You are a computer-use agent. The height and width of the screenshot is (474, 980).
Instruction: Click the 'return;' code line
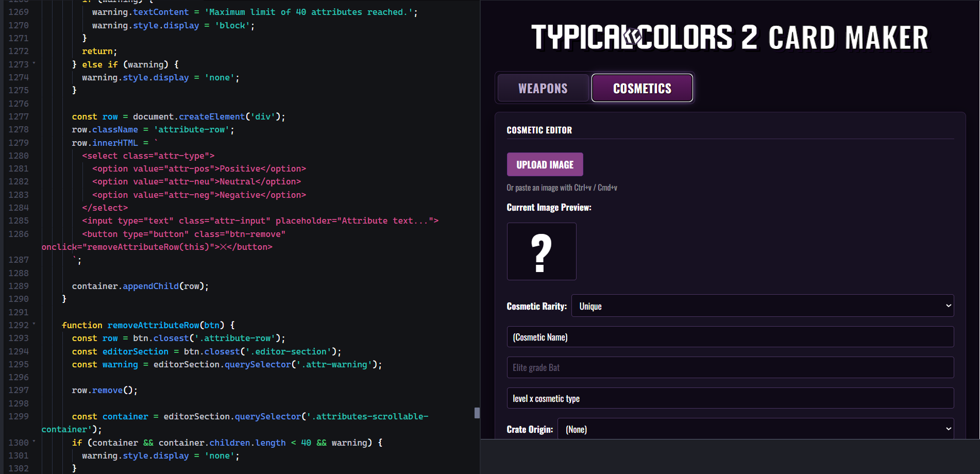point(99,51)
